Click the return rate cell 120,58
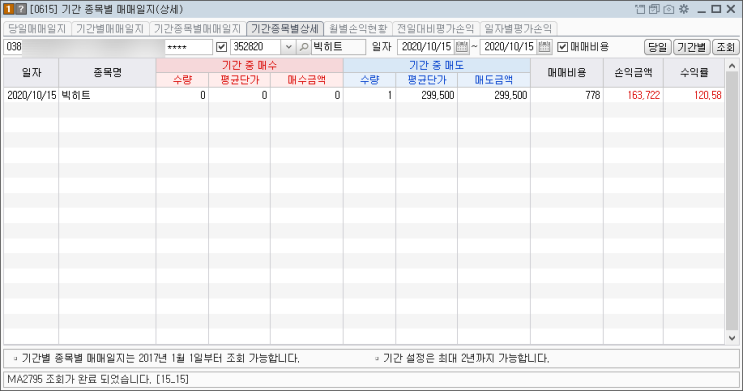This screenshot has height=391, width=743. [694, 95]
